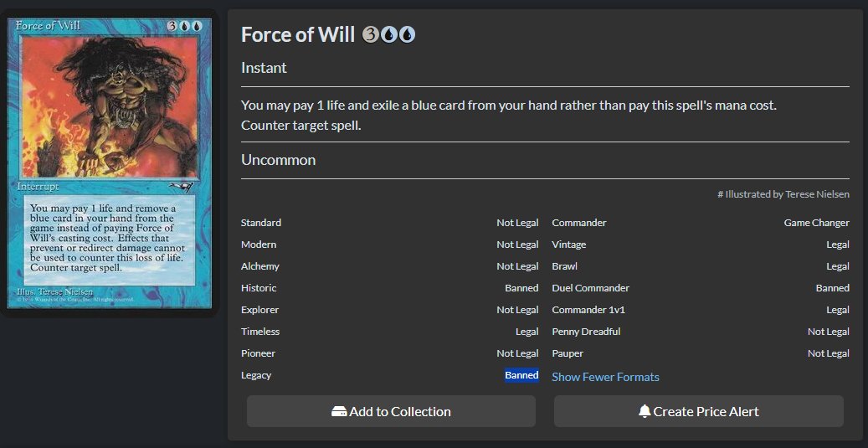Click the Vintage format label
This screenshot has height=448, width=868.
[569, 245]
